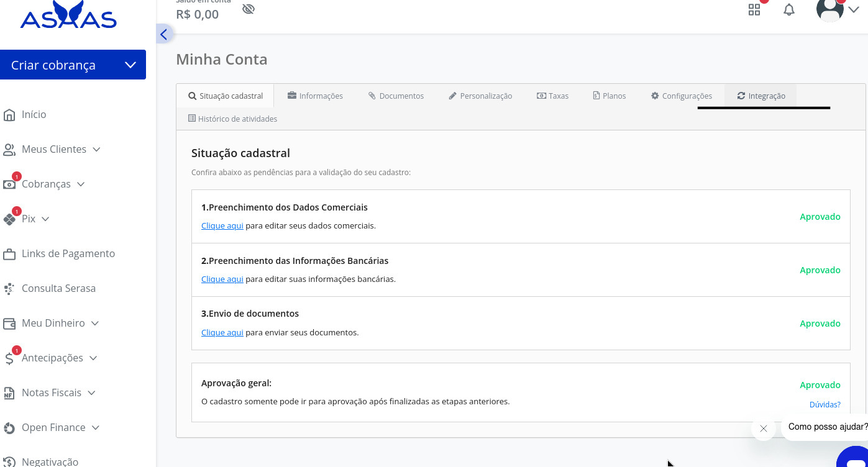
Task: Open the apps grid icon
Action: coord(754,9)
